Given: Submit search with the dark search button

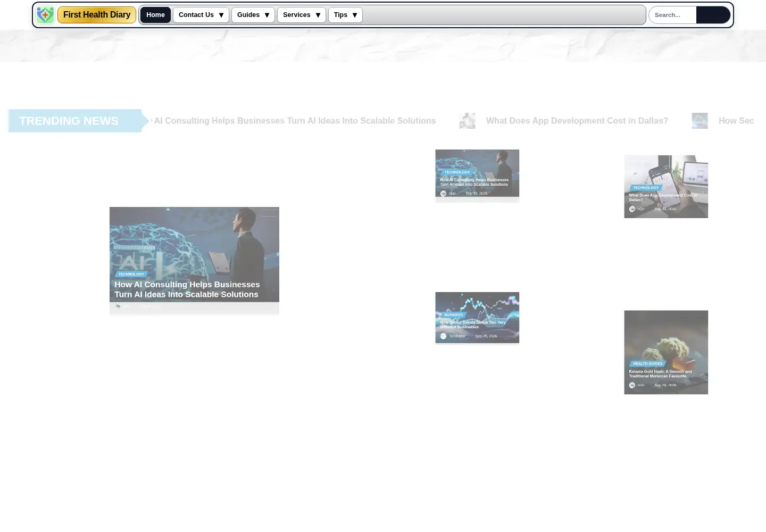Looking at the screenshot, I should (713, 15).
